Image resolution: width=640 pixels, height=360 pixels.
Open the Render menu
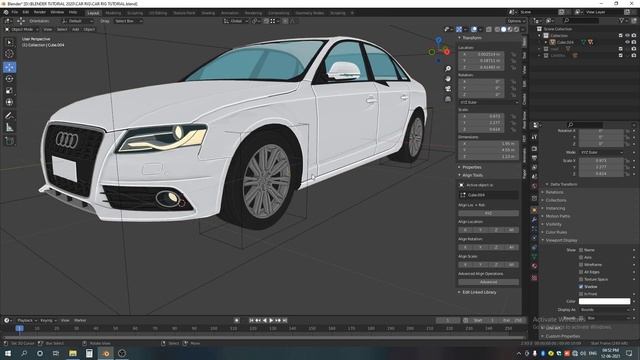(x=40, y=12)
